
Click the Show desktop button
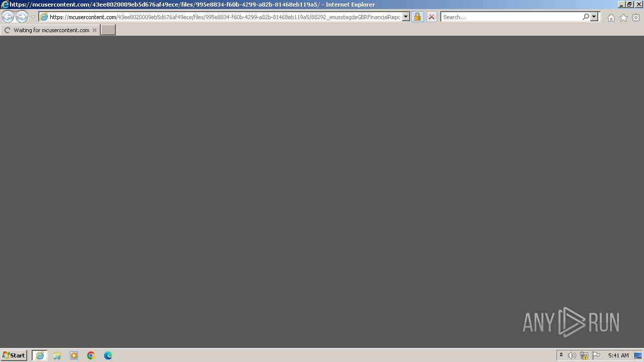pos(638,355)
